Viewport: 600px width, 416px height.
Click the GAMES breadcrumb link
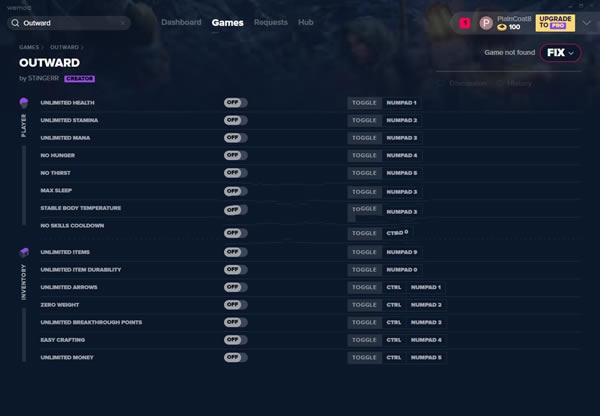[28, 46]
